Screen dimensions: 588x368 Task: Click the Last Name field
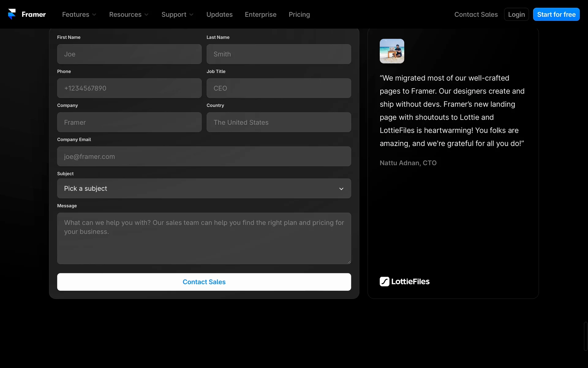click(x=279, y=54)
